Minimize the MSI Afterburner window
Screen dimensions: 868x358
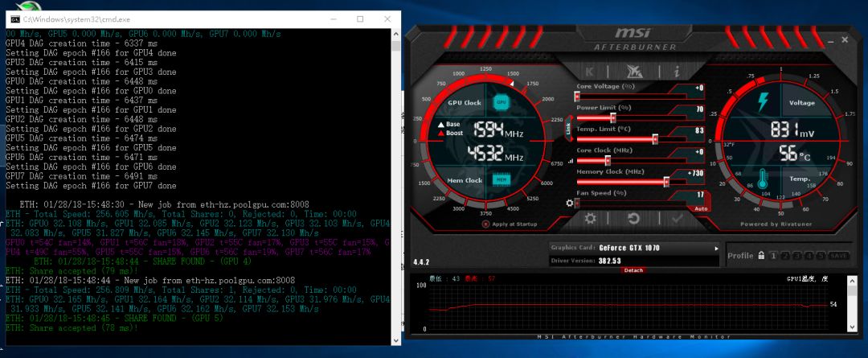(830, 40)
